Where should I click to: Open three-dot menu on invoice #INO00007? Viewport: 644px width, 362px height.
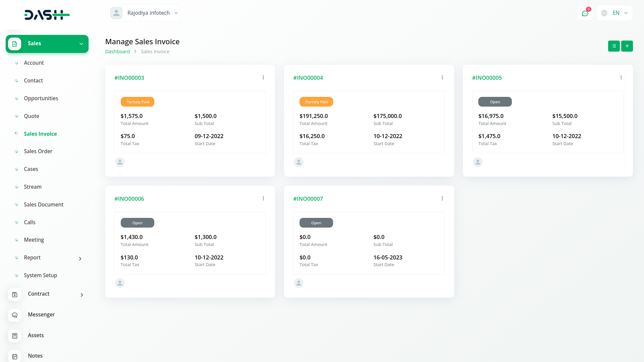point(442,198)
